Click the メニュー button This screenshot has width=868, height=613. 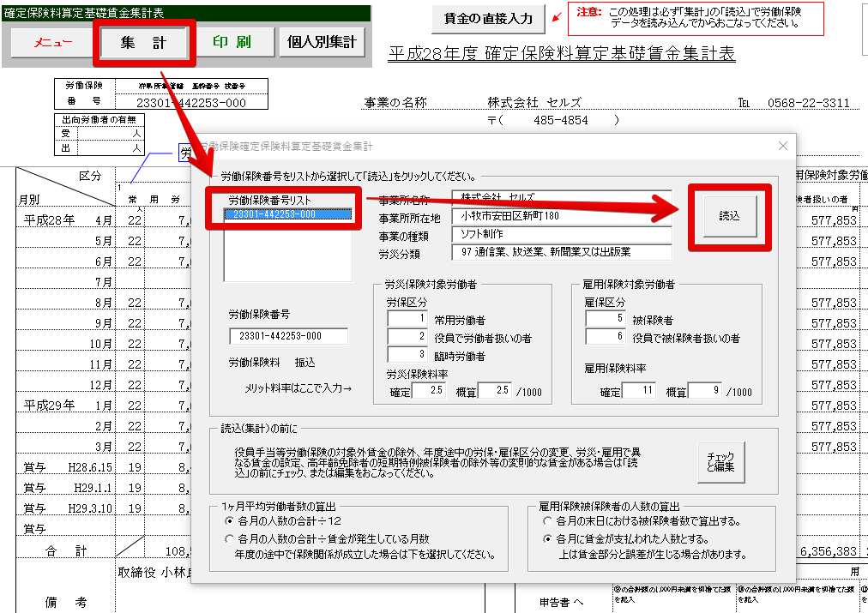[52, 43]
